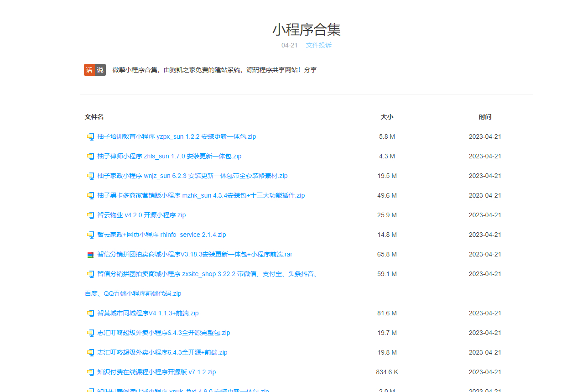The image size is (567, 392).
Task: Click the zip icon beside zhls_sun 1.7.0 file
Action: tap(90, 156)
